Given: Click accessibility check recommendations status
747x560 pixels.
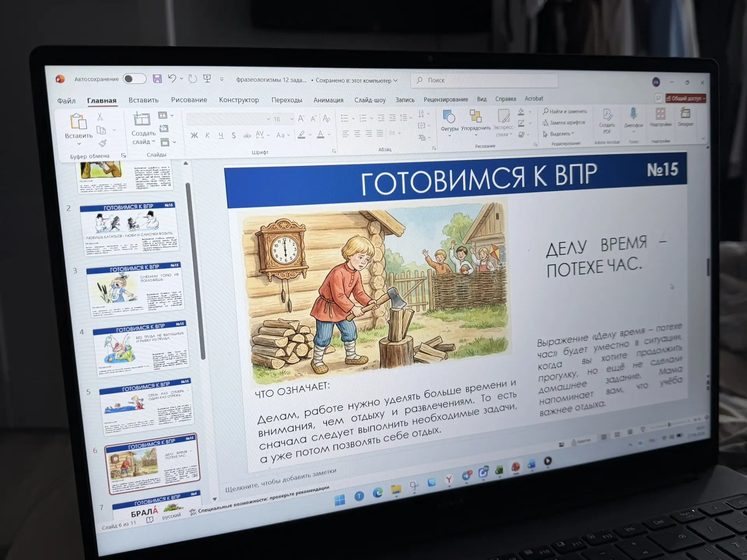Looking at the screenshot, I should (x=260, y=500).
